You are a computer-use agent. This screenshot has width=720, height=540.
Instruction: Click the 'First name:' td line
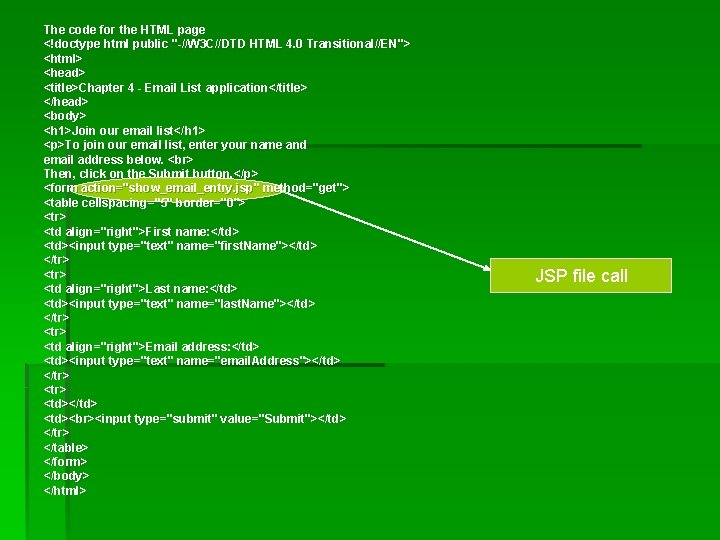(141, 231)
